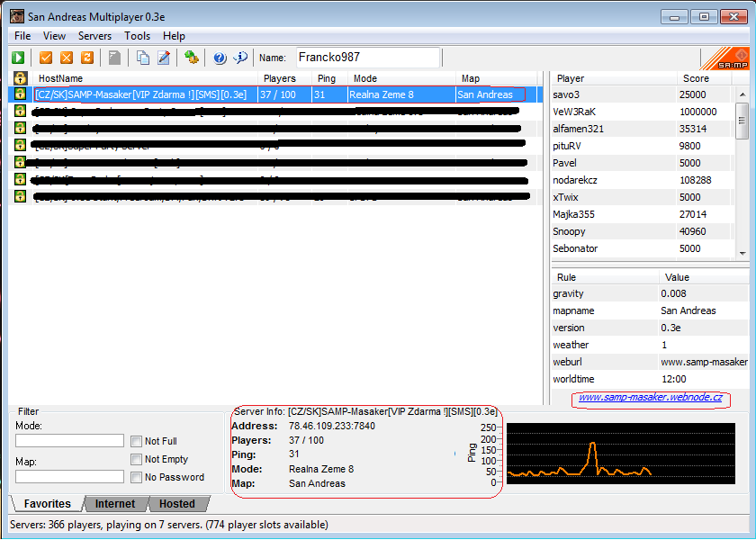The image size is (756, 540).
Task: Click the version rule row
Action: tap(651, 328)
